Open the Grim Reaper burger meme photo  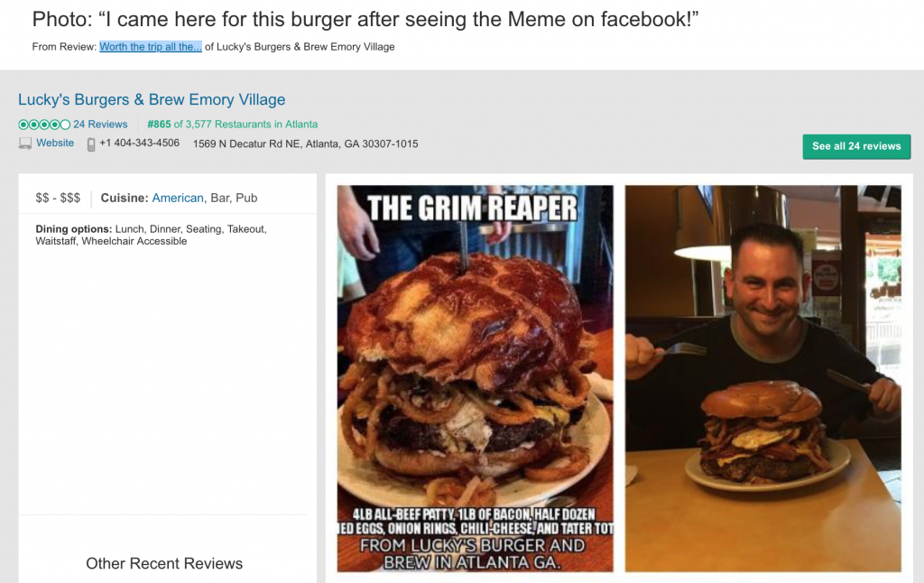[475, 378]
